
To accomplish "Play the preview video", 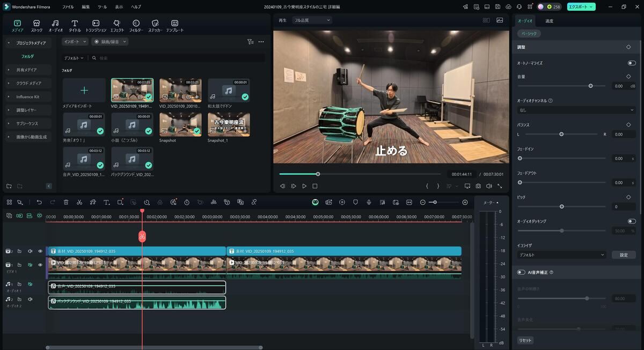I will point(304,186).
